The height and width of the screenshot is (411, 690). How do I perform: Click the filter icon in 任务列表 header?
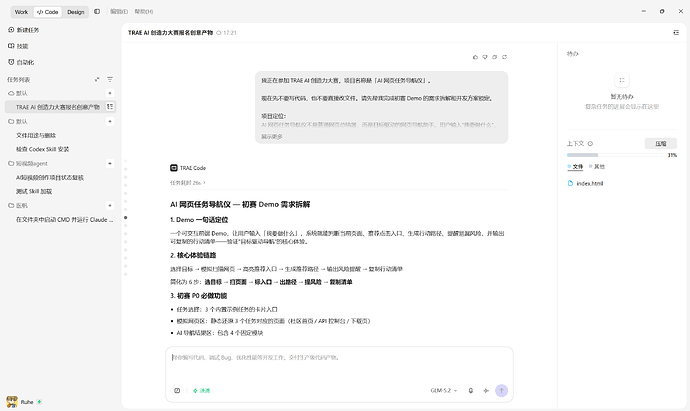(x=110, y=80)
